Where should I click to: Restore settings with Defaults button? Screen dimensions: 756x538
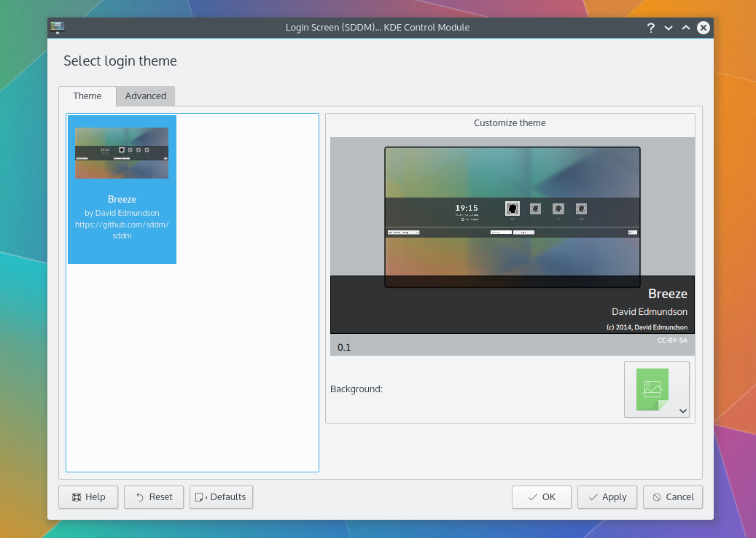click(222, 497)
